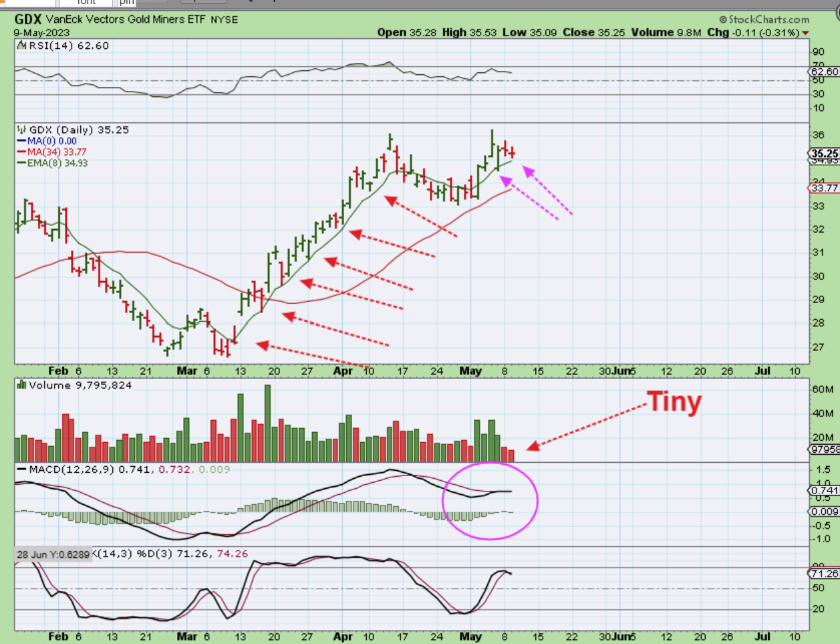Click the 71.26 stochastic tag on axis
The width and height of the screenshot is (840, 644).
825,574
